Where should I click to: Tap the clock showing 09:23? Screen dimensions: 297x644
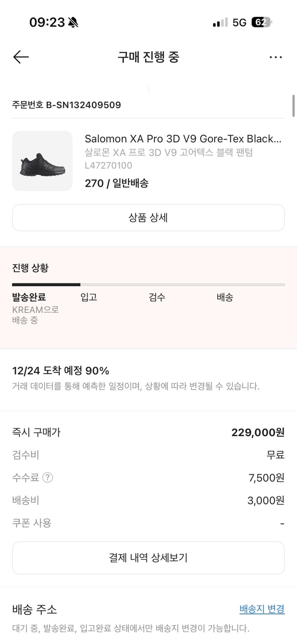click(43, 22)
